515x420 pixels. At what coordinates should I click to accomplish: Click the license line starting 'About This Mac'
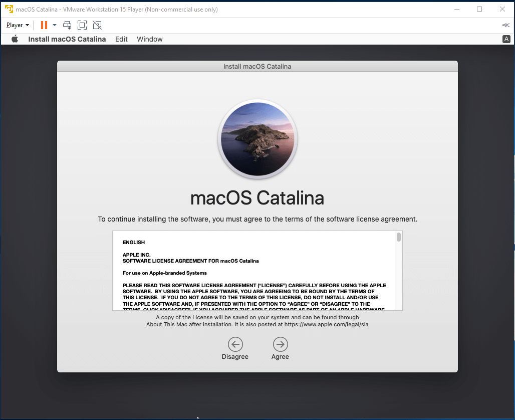[257, 324]
